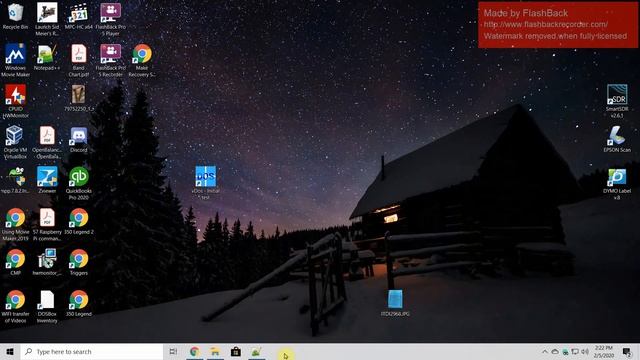
Task: Select the QuickBooks Pro 2020 shortcut
Action: (78, 183)
